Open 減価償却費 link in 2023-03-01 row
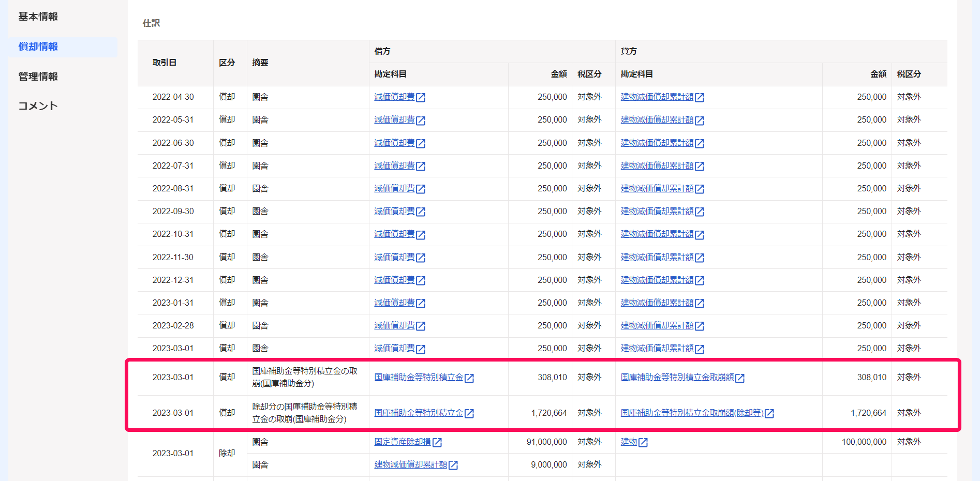 tap(394, 349)
